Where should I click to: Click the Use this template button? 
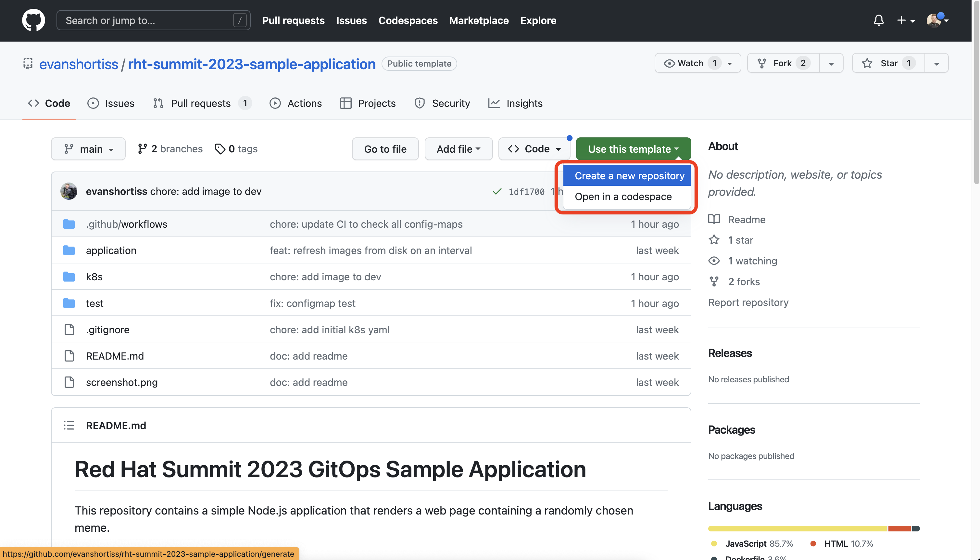(633, 149)
